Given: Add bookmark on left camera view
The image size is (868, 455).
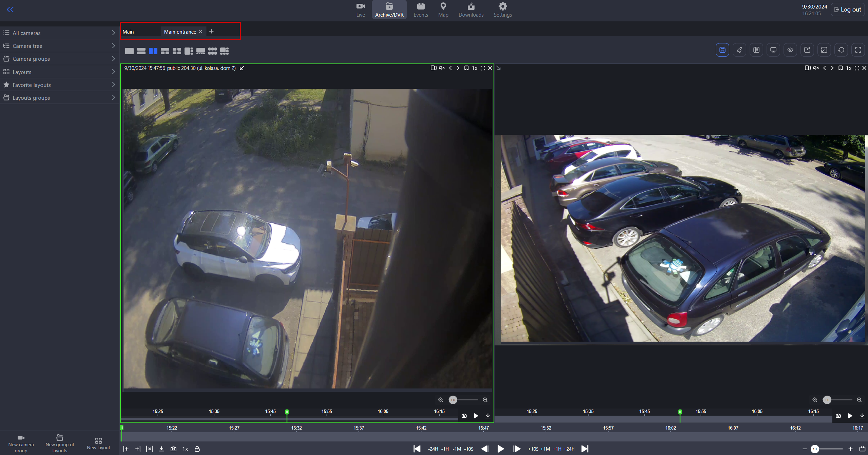Looking at the screenshot, I should click(x=466, y=68).
